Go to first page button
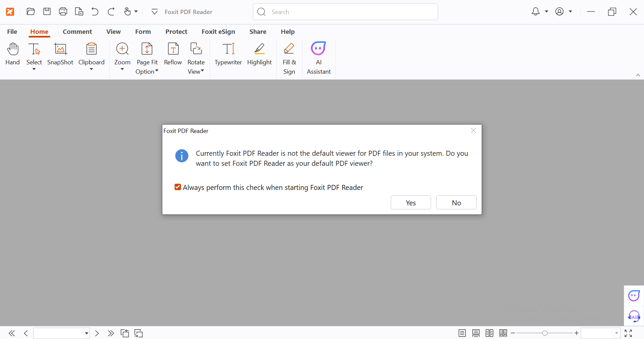Image resolution: width=644 pixels, height=339 pixels. 12,333
